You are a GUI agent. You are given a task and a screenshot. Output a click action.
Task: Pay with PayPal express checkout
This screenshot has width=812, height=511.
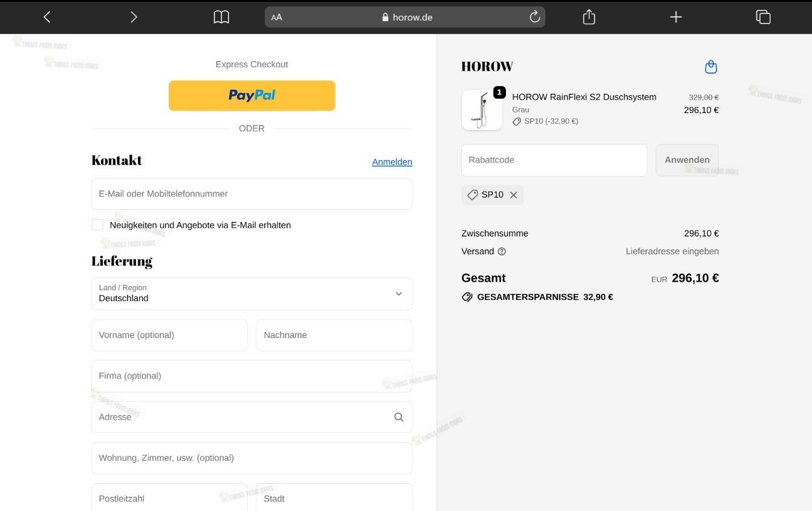click(x=252, y=96)
